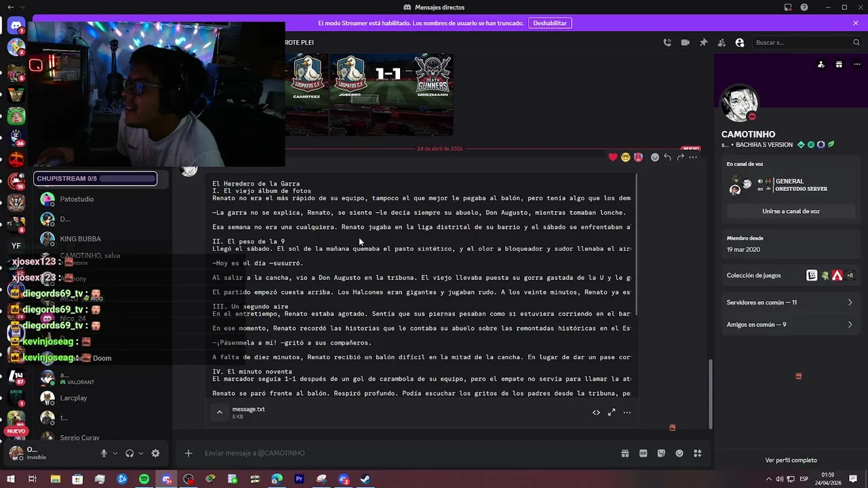This screenshot has width=868, height=488.
Task: Gift Nitro from profile banner
Action: tap(839, 64)
